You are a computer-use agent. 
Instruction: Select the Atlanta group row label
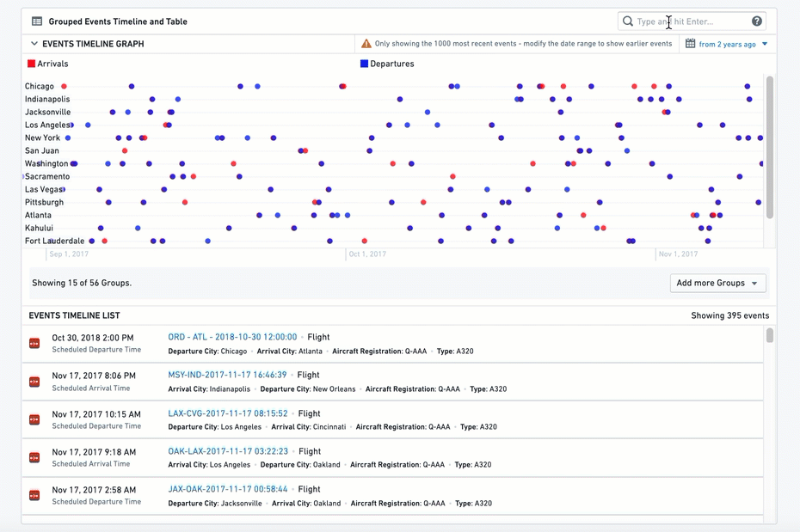click(x=38, y=215)
